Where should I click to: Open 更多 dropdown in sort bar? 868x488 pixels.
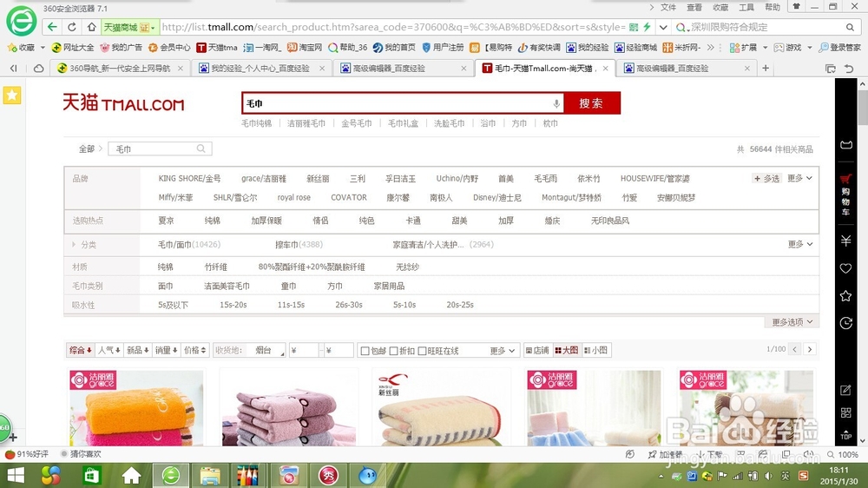502,351
